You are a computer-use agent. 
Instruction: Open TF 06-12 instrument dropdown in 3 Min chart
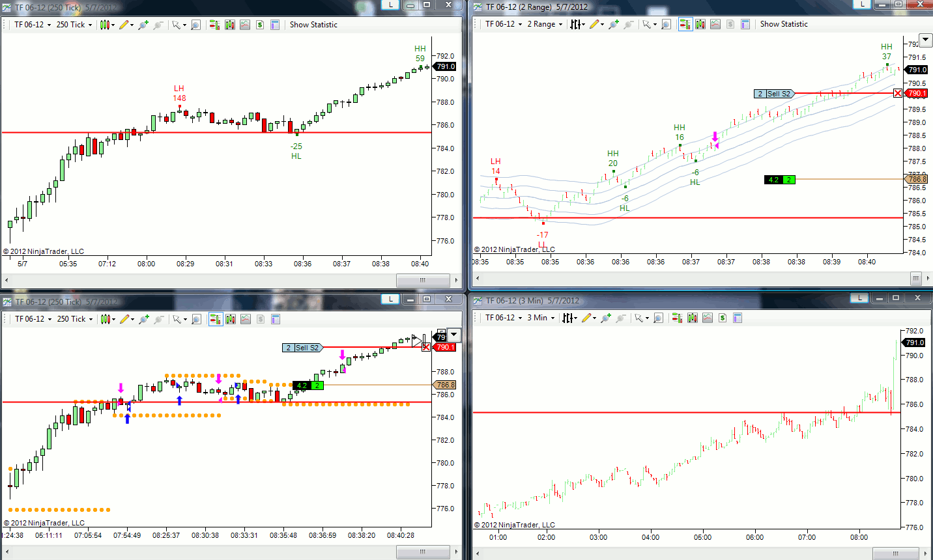(503, 318)
